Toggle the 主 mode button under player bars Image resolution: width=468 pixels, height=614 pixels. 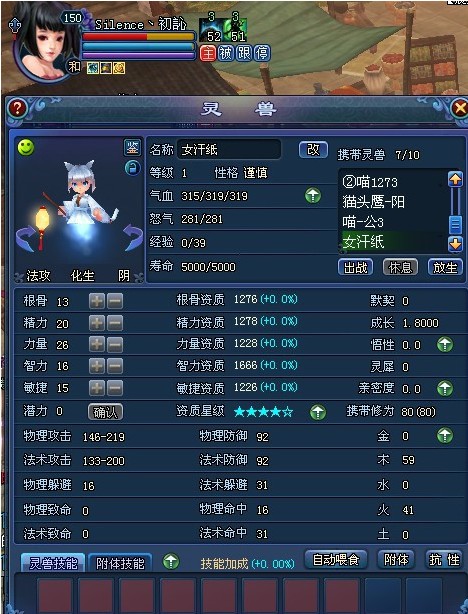tap(208, 53)
